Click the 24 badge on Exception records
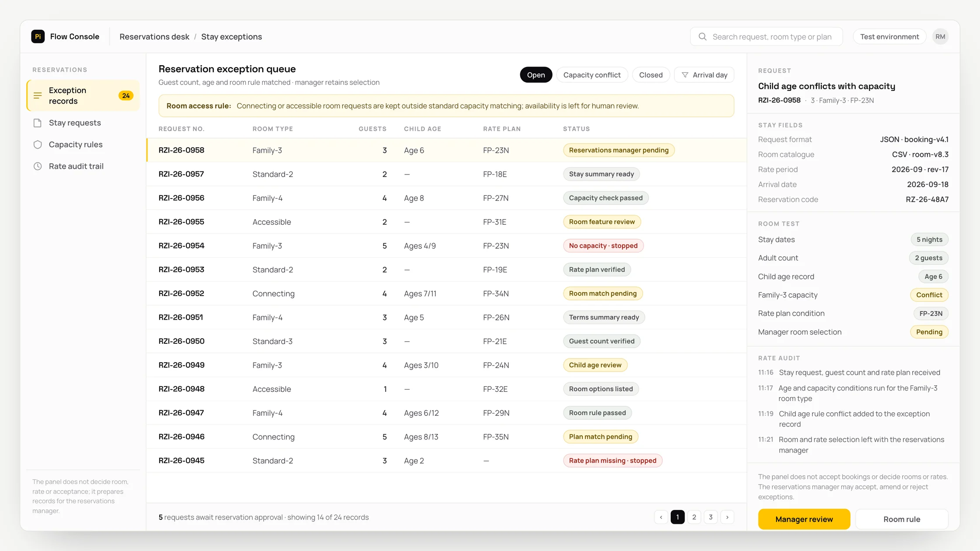The image size is (980, 551). tap(126, 95)
